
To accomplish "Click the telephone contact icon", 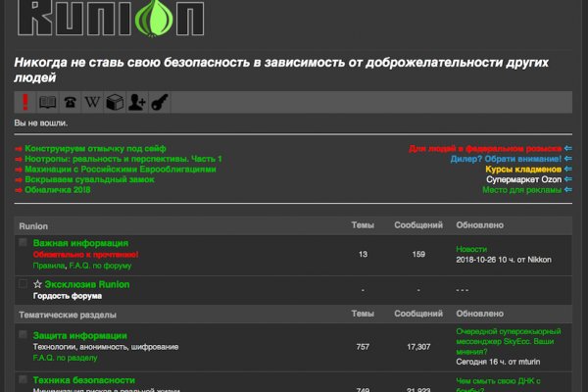I will [x=70, y=102].
